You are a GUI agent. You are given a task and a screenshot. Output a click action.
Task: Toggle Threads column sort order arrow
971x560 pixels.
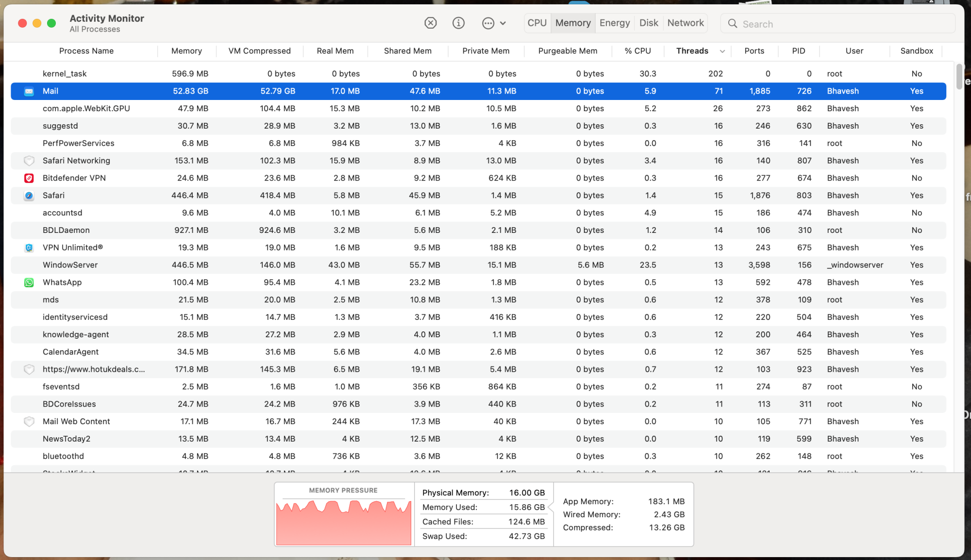click(x=722, y=51)
